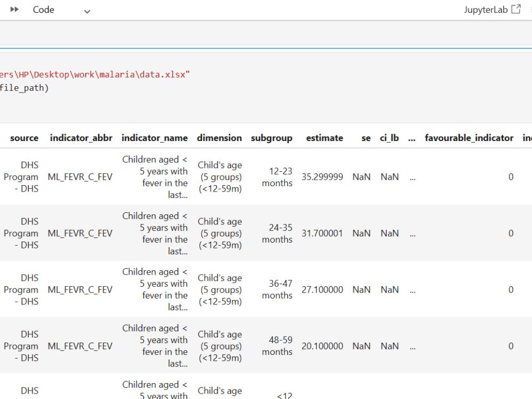The width and height of the screenshot is (532, 399).
Task: Click the 36-47 months subgroup cell
Action: click(277, 289)
